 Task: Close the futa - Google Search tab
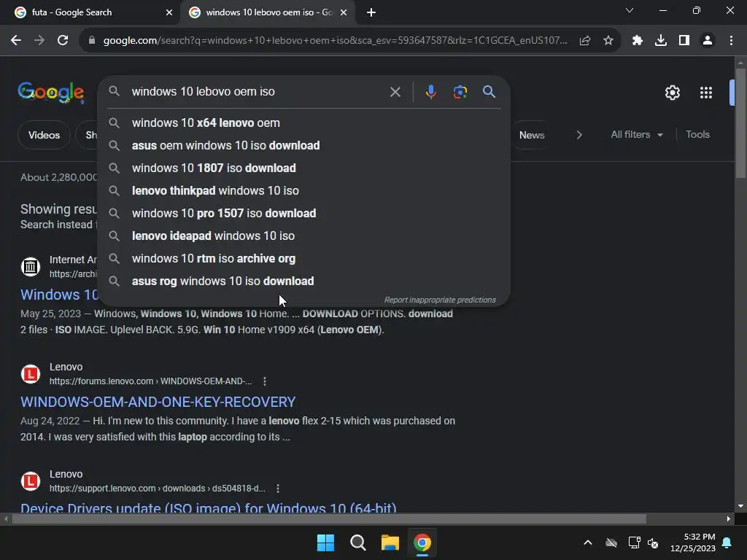pos(169,12)
